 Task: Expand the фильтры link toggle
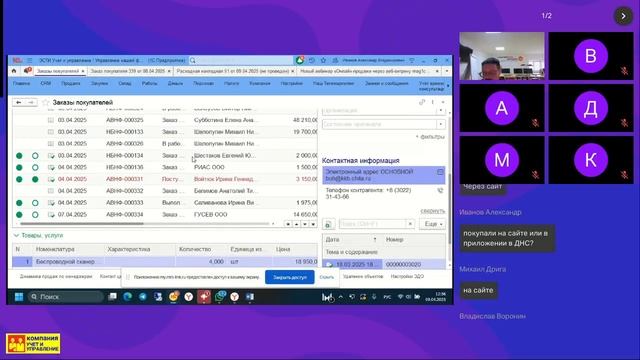click(430, 137)
